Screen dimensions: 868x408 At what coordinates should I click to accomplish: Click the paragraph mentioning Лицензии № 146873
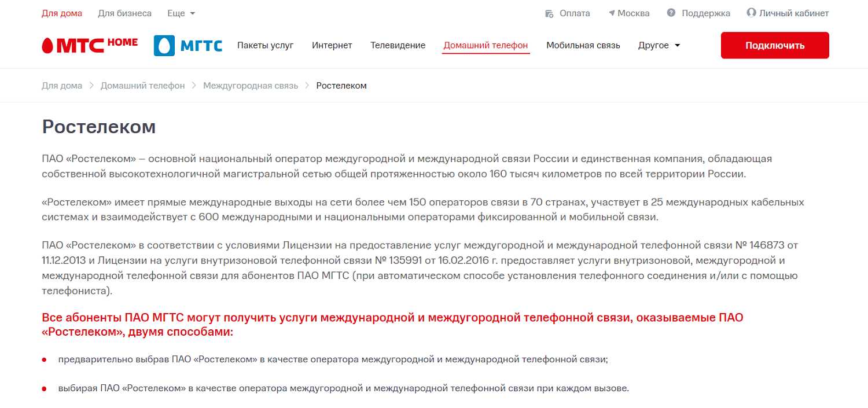coord(420,268)
